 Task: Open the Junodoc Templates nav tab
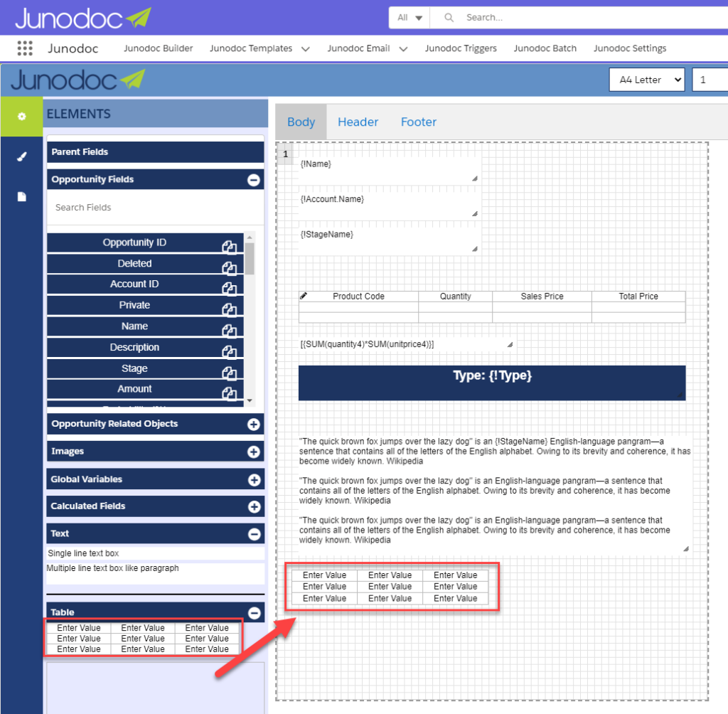point(251,48)
